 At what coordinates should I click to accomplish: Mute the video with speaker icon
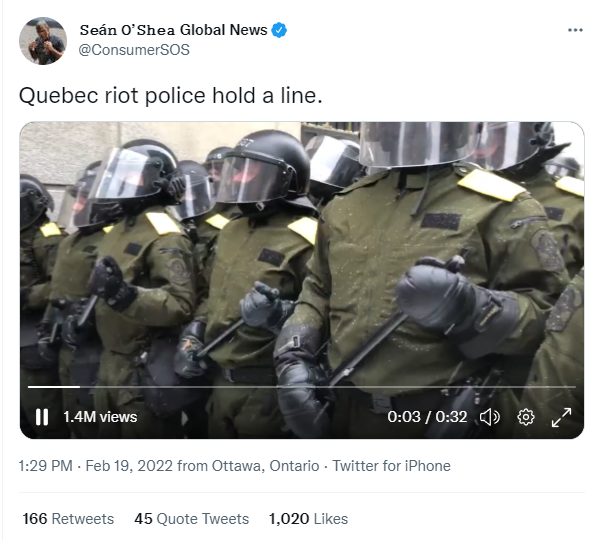(x=490, y=417)
